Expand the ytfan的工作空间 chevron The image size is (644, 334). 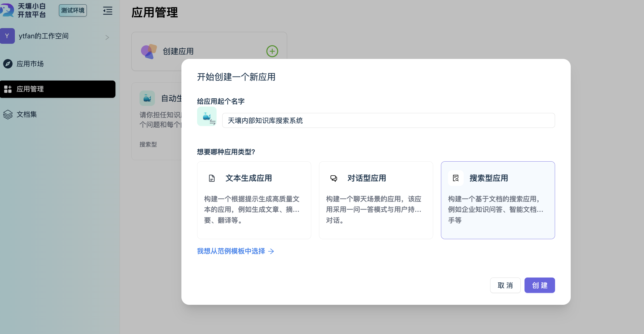pos(107,37)
